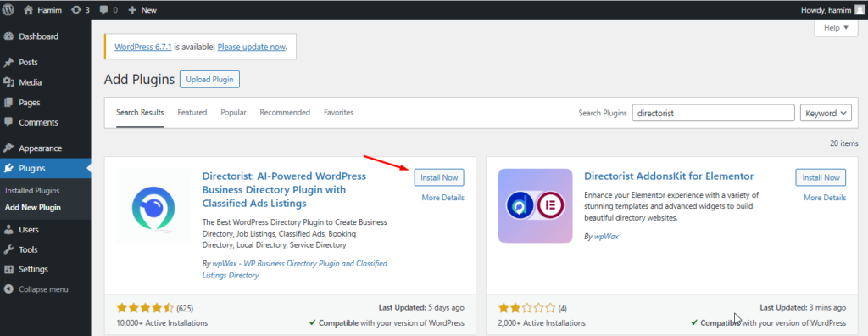Click the Upload Plugin button
The image size is (868, 336).
tap(210, 79)
